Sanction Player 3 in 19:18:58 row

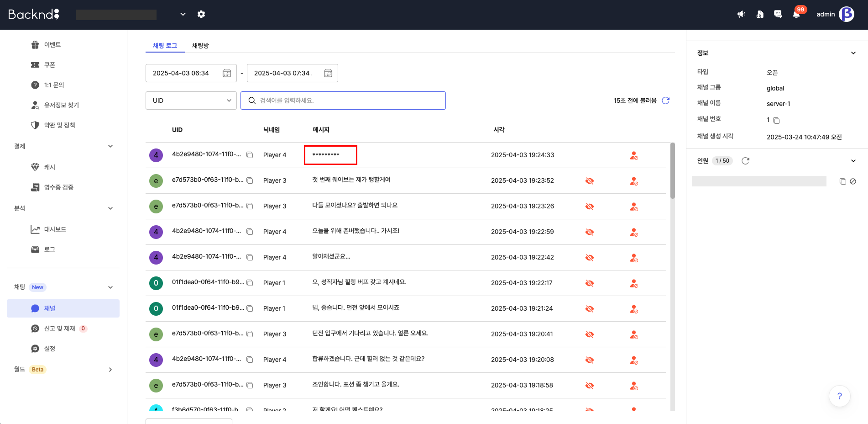[x=634, y=386]
